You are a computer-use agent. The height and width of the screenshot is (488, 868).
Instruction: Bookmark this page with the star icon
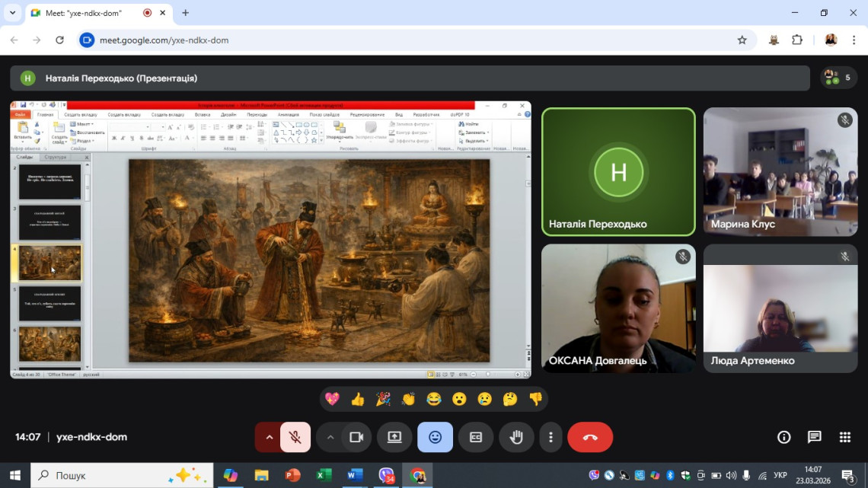742,40
